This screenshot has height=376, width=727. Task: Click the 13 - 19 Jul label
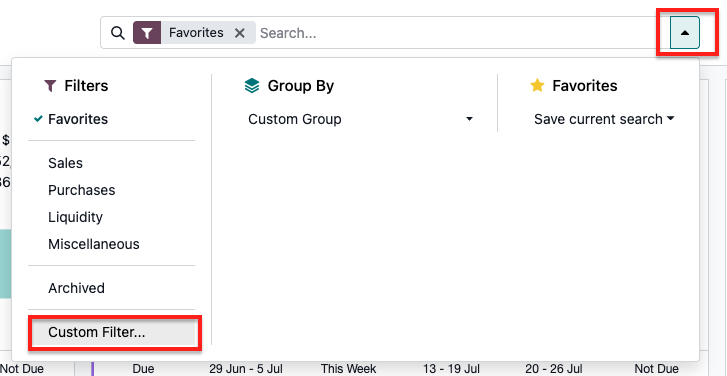(452, 369)
